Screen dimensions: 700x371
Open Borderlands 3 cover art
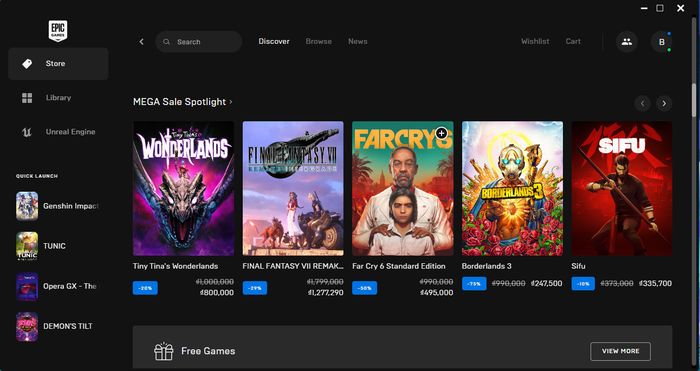pos(512,188)
